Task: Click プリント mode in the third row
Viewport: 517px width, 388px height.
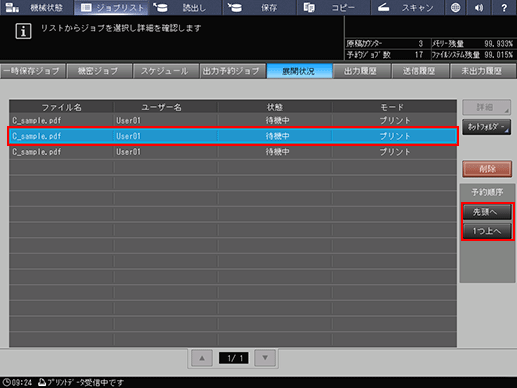Action: pyautogui.click(x=395, y=152)
